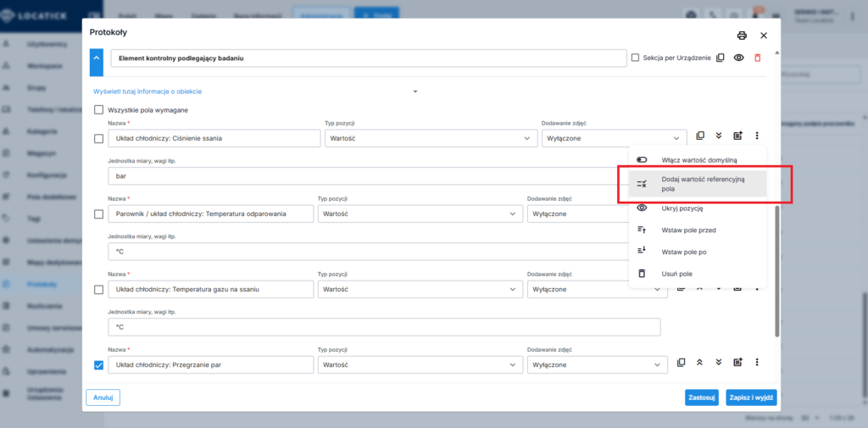Click the Temperatura gazu na ssaniu name field
868x428 pixels.
tap(211, 289)
